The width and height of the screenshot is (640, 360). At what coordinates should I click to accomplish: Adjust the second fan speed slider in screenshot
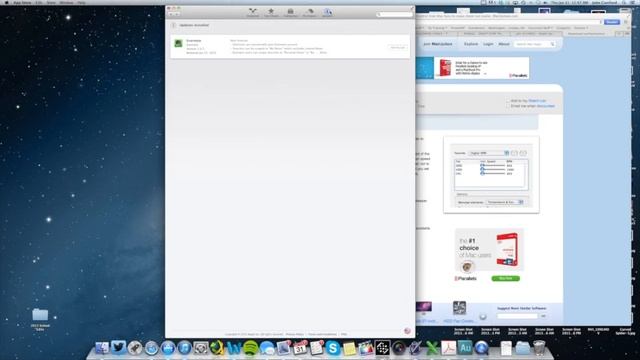(493, 169)
